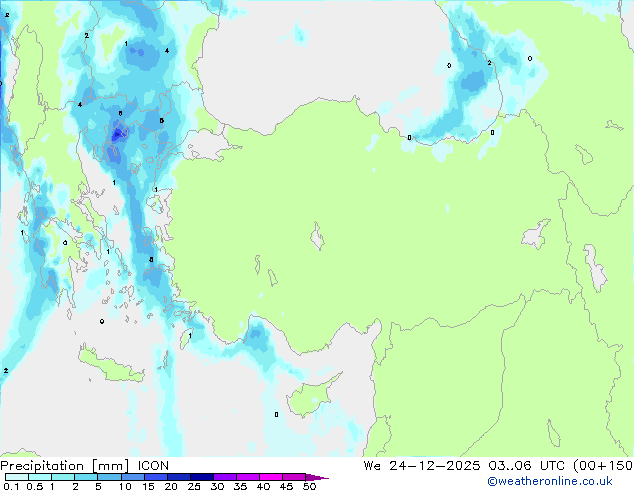This screenshot has width=634, height=490.
Task: Click the "25" legend scale label
Action: click(194, 486)
